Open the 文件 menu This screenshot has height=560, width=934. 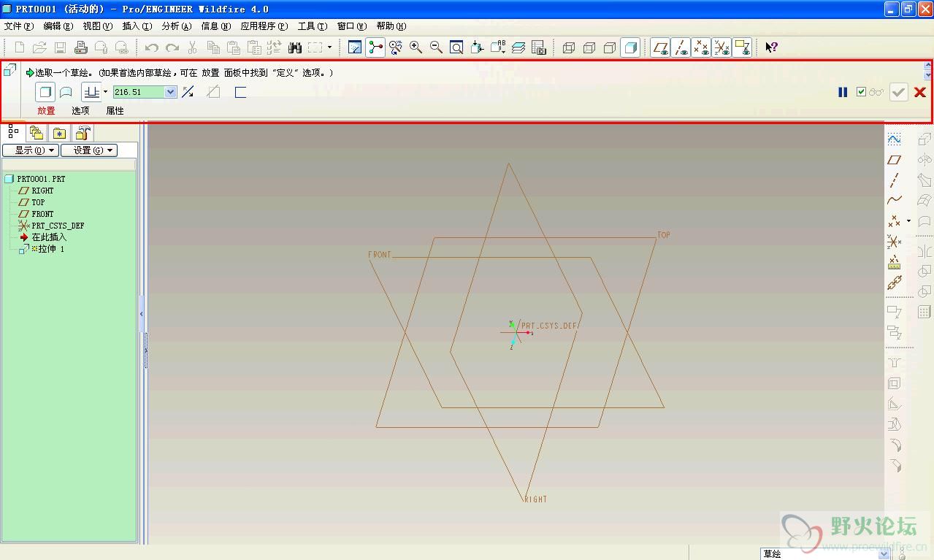click(19, 26)
